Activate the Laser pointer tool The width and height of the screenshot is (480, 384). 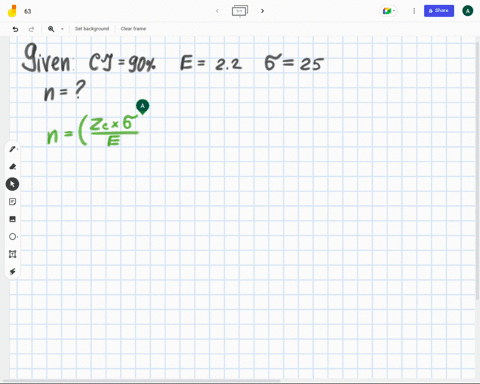pyautogui.click(x=12, y=272)
